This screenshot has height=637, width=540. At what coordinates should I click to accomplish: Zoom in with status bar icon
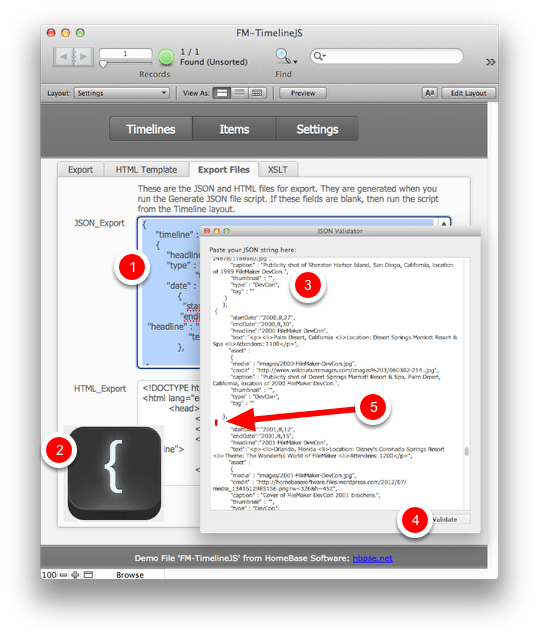pos(75,575)
